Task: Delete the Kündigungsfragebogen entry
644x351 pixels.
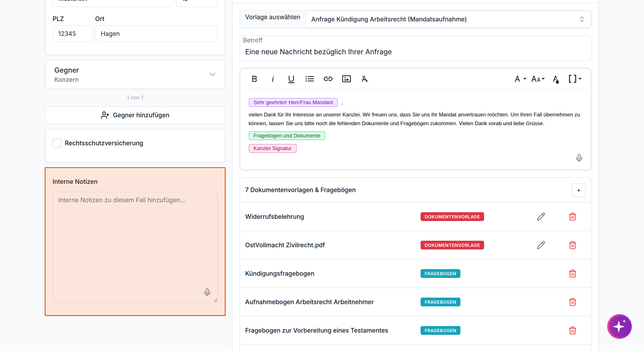Action: [572, 274]
